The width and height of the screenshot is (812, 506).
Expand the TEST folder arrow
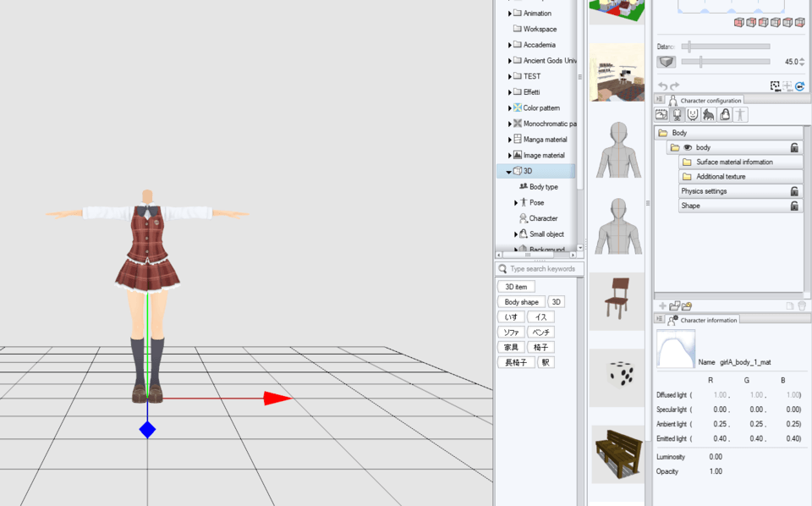(509, 76)
